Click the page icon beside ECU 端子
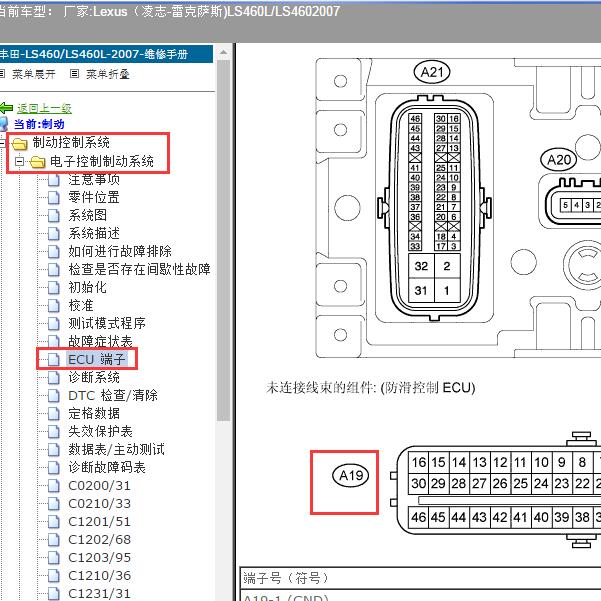 pyautogui.click(x=54, y=360)
